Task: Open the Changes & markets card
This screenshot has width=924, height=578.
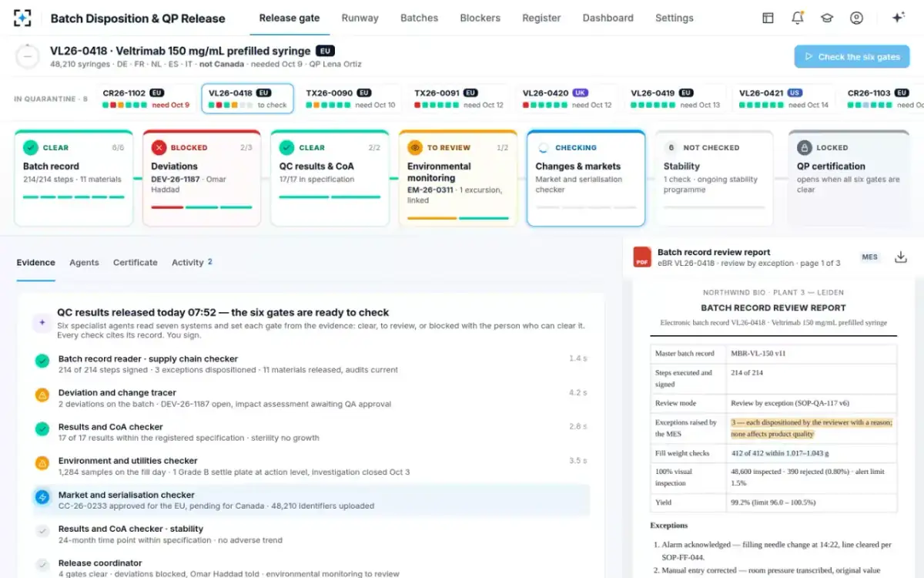Action: pyautogui.click(x=586, y=178)
